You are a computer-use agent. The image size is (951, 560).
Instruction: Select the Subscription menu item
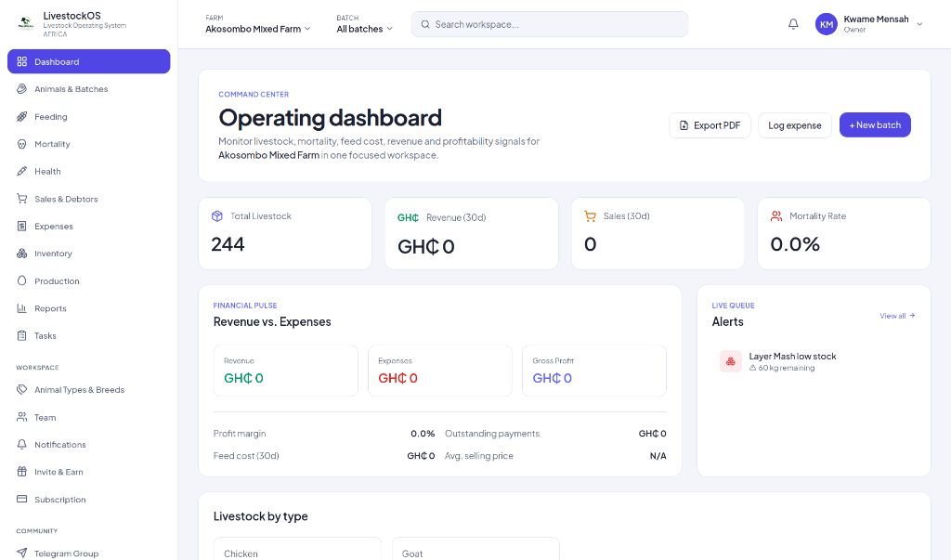click(x=88, y=500)
